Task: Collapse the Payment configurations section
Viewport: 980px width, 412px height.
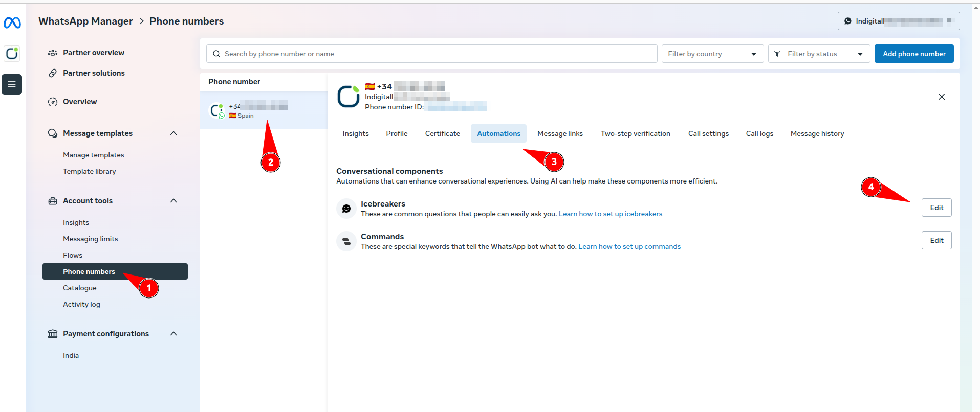Action: pos(173,334)
